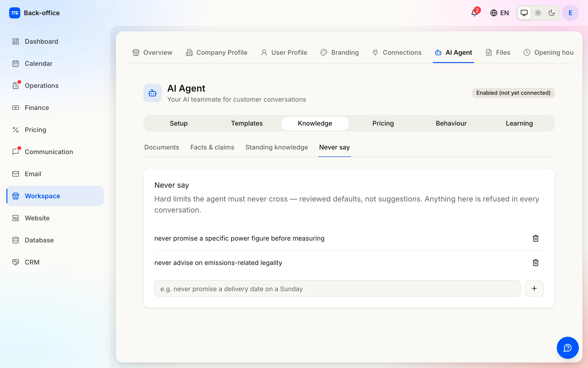The height and width of the screenshot is (368, 588).
Task: Open the EN language selector
Action: (500, 13)
